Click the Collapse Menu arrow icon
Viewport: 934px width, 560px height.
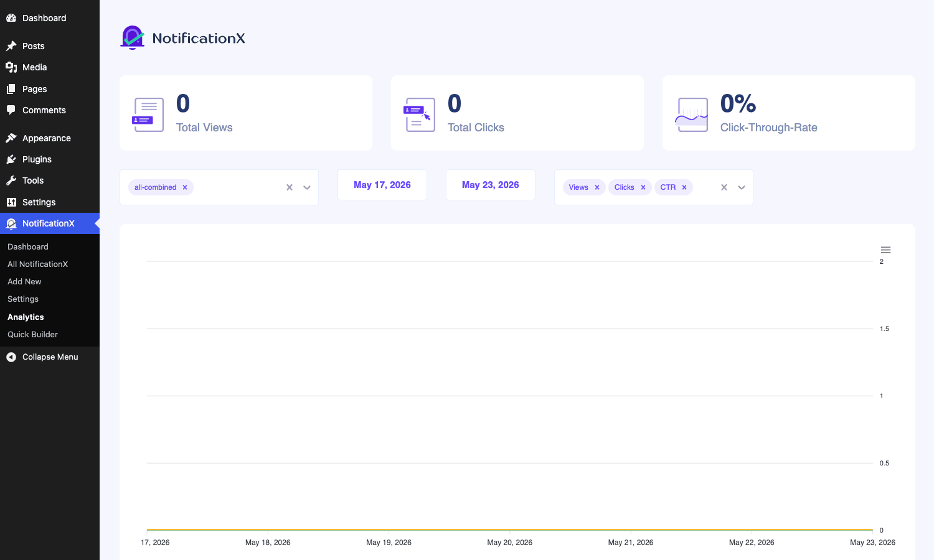[x=11, y=357]
